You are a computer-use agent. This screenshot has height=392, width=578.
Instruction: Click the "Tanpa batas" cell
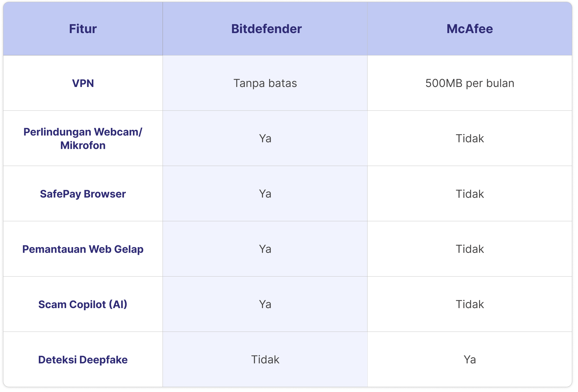265,83
